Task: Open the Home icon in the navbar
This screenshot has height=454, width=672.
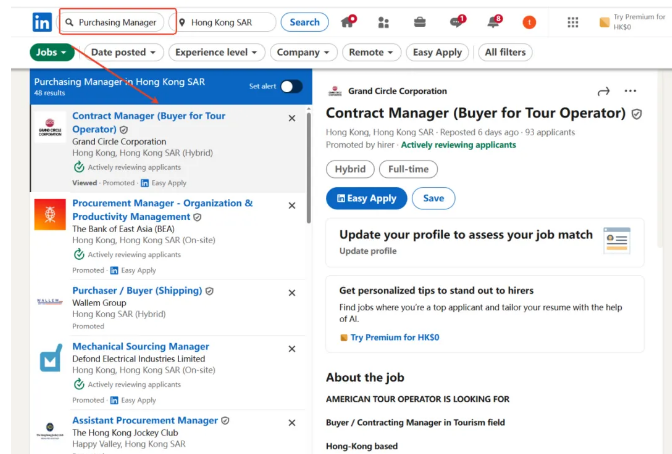Action: click(348, 22)
